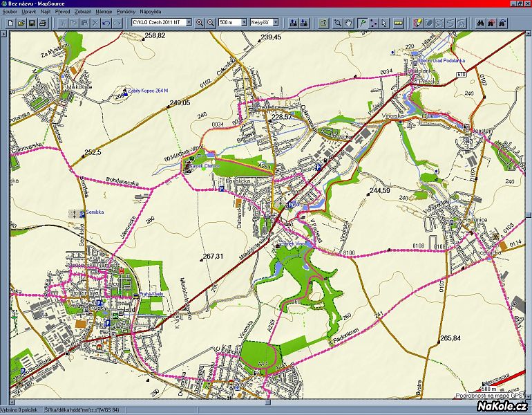The image size is (532, 415).
Task: Send data to the device with the upload icon
Action: (294, 23)
